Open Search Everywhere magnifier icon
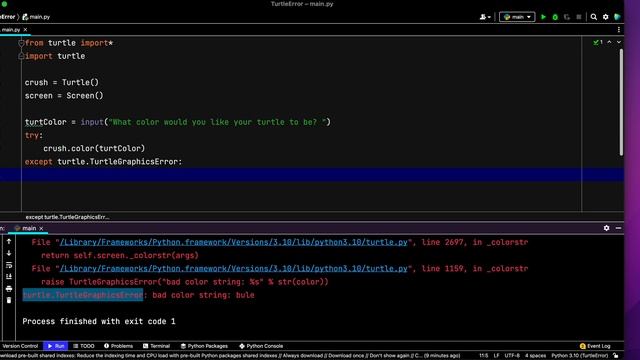 [x=594, y=17]
